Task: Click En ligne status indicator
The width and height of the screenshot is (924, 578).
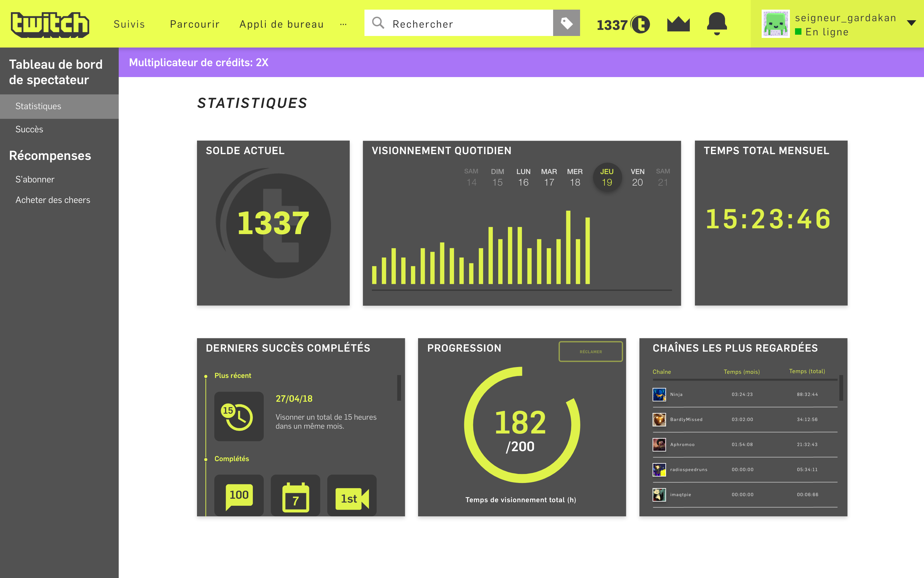Action: click(822, 32)
